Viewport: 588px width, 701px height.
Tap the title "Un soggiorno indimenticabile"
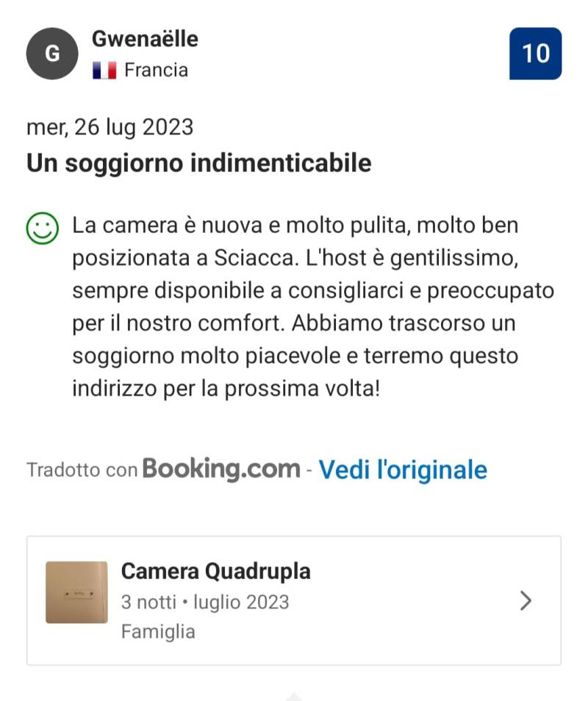coord(198,162)
